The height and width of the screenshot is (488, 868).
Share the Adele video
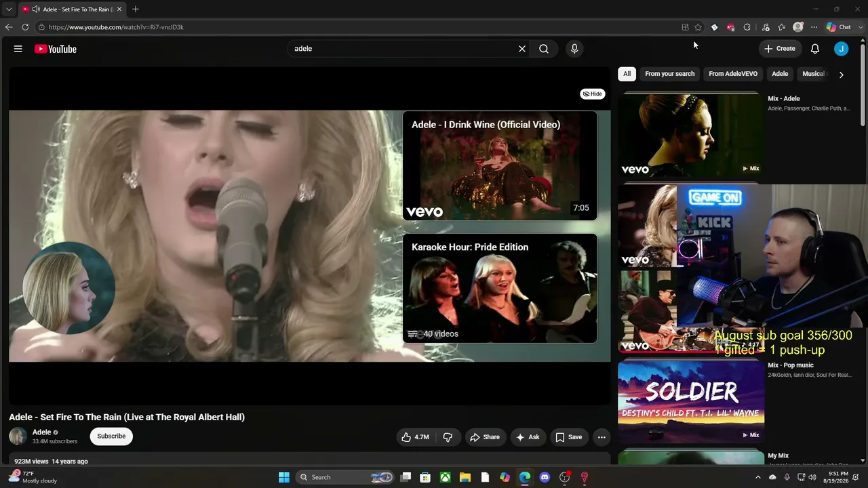click(485, 437)
